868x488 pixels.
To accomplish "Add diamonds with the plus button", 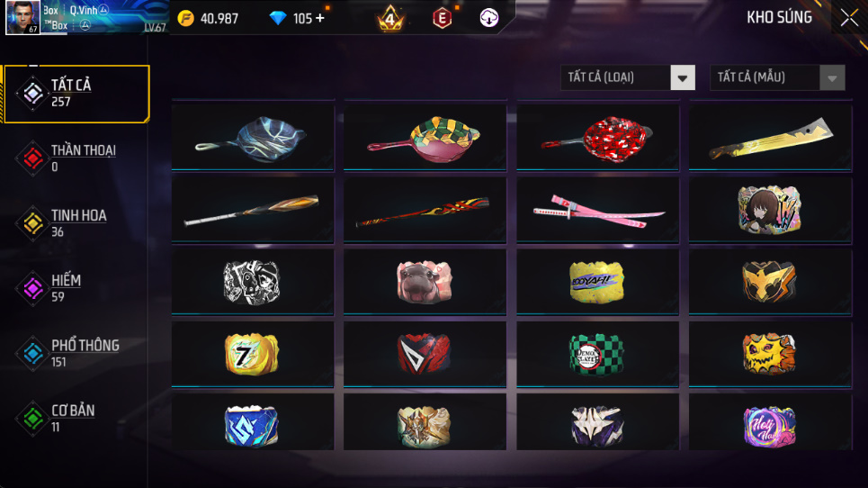I will click(x=320, y=18).
